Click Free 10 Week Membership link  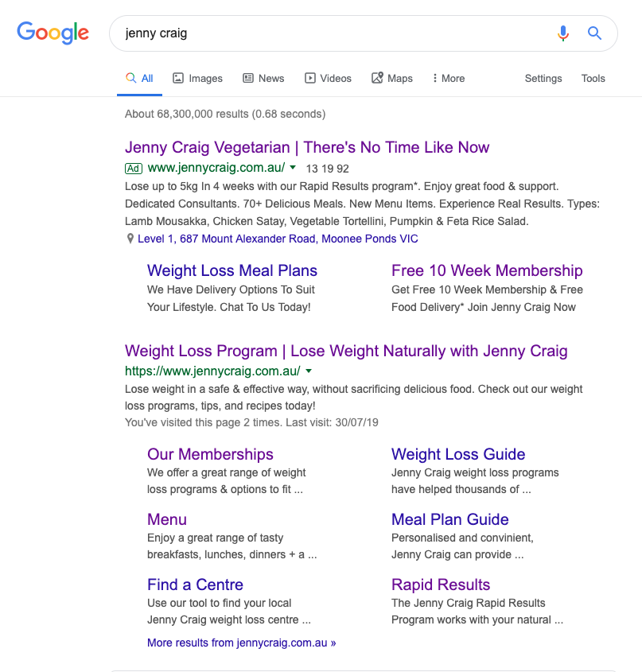487,270
